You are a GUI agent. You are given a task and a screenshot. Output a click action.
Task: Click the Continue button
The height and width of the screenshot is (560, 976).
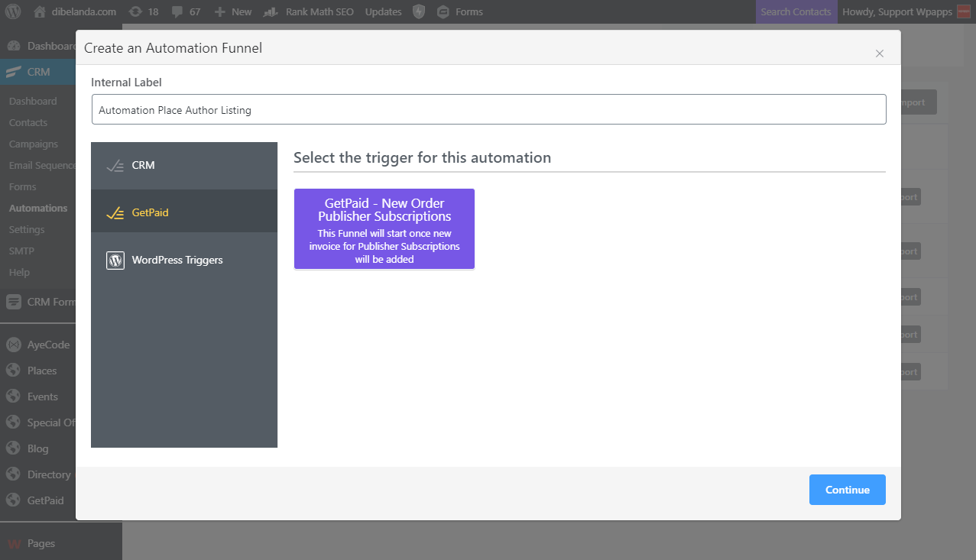[848, 490]
